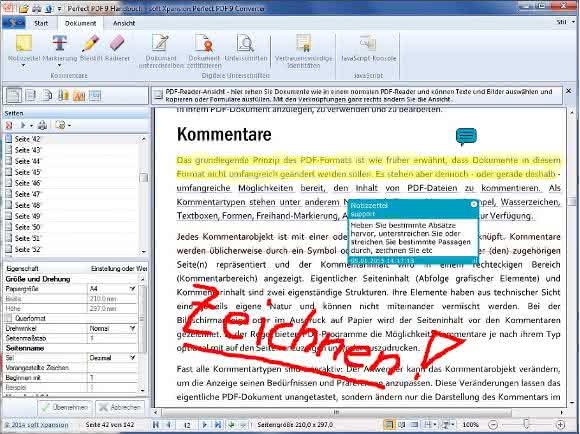Click the zoom slider handle
The height and width of the screenshot is (434, 580).
[526, 424]
